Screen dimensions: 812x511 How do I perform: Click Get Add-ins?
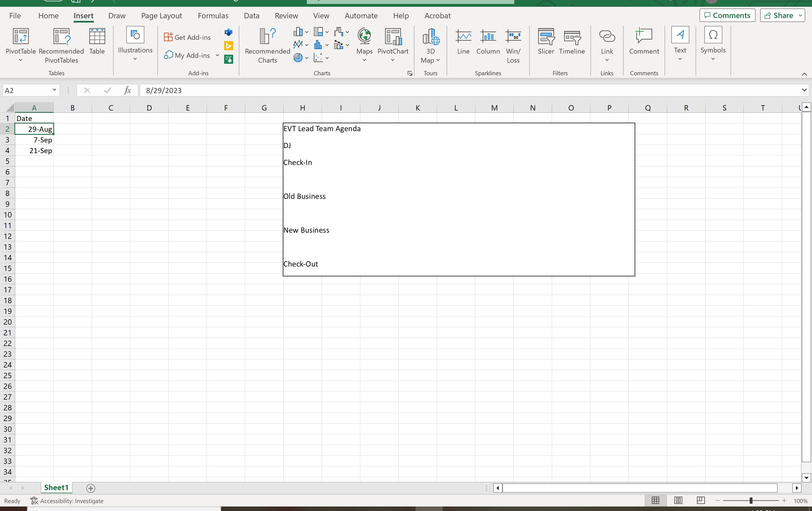coord(187,37)
